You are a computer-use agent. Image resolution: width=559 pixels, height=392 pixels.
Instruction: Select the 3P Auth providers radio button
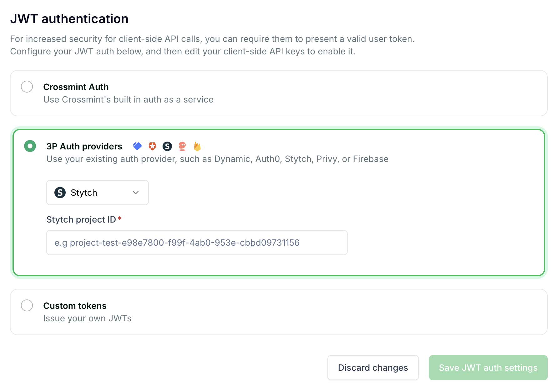[30, 146]
